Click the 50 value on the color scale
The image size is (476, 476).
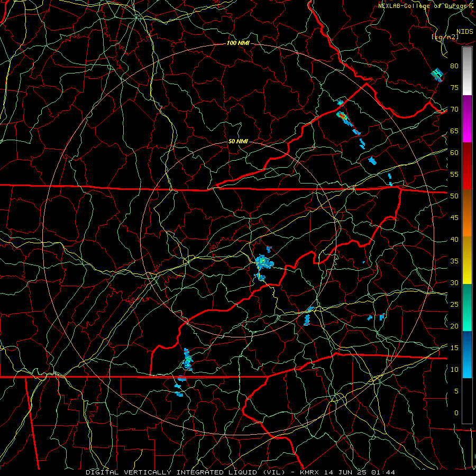[x=454, y=196]
